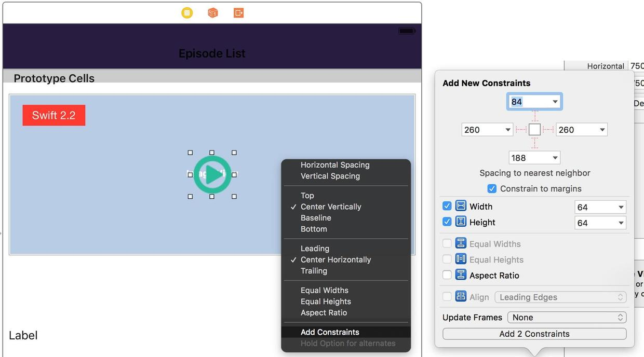Select Trailing in the constraint menu
Viewport: 644px width, 357px height.
tap(314, 271)
